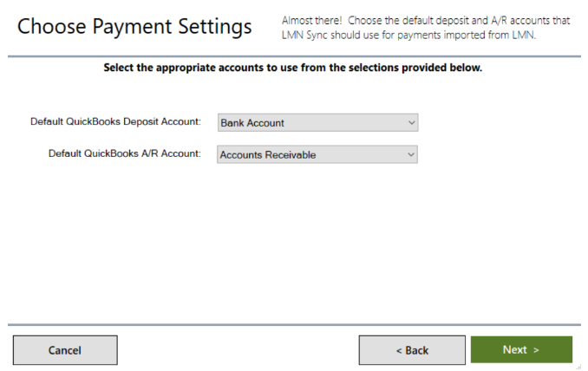Click the chevron arrow on Accounts Receivable combo box
This screenshot has width=588, height=371.
[411, 154]
